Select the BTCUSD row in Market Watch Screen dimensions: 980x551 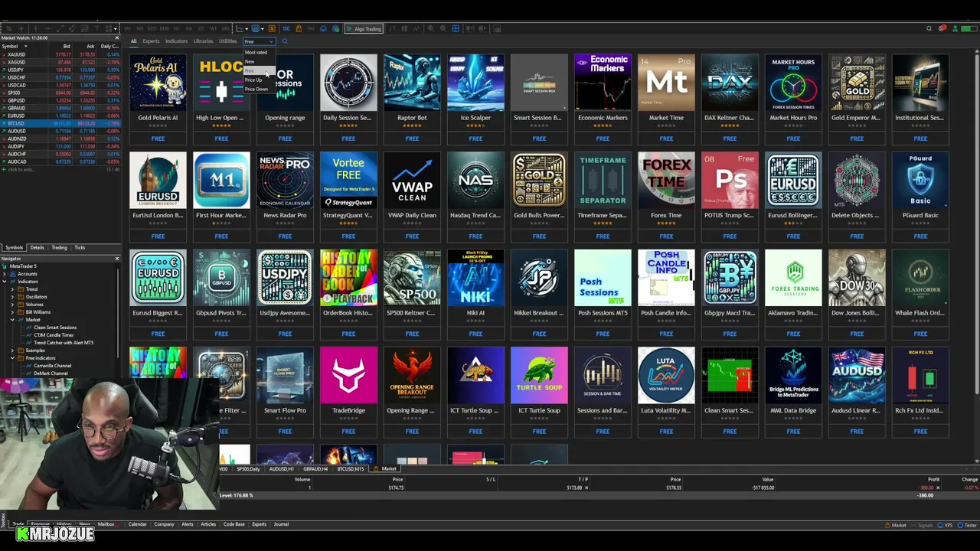(x=60, y=123)
